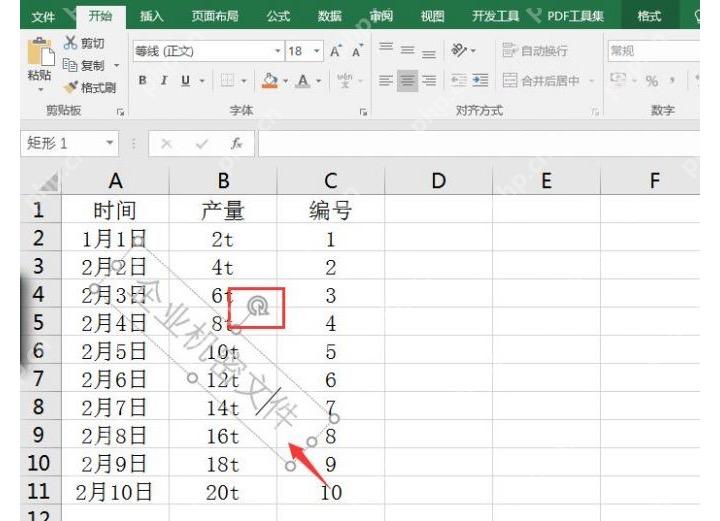Click the Select All corner triangle
720x521 pixels.
[x=48, y=182]
